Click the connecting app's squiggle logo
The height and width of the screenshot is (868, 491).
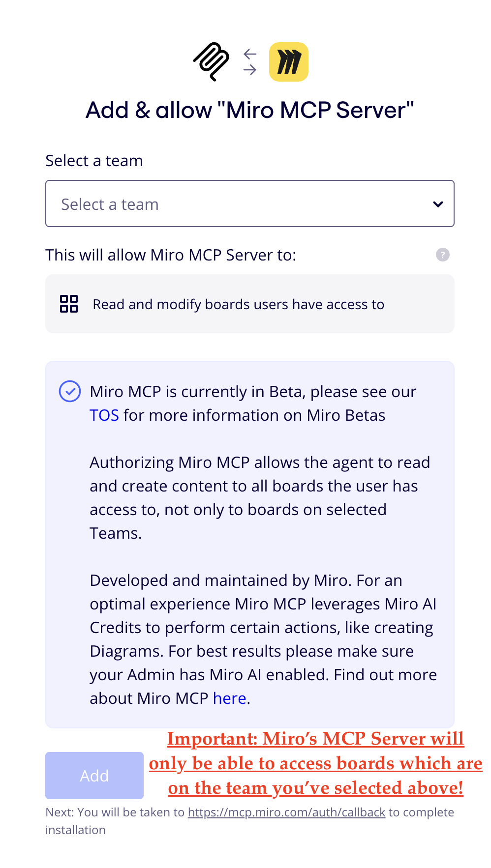point(211,61)
